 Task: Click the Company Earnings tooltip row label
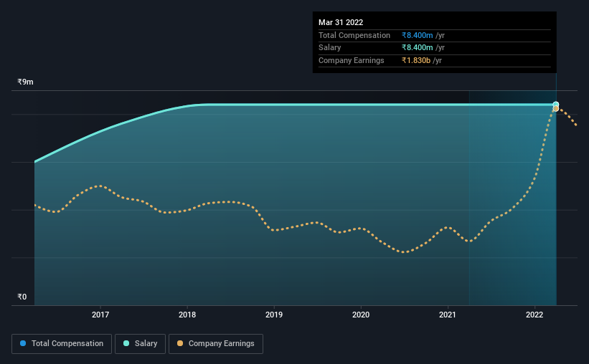[x=352, y=60]
